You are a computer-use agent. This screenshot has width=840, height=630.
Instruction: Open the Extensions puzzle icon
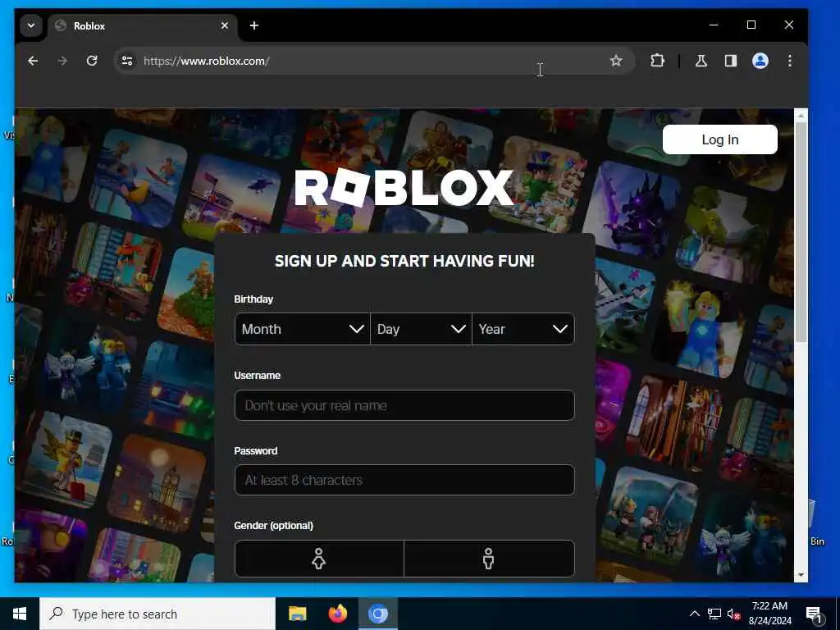point(657,61)
